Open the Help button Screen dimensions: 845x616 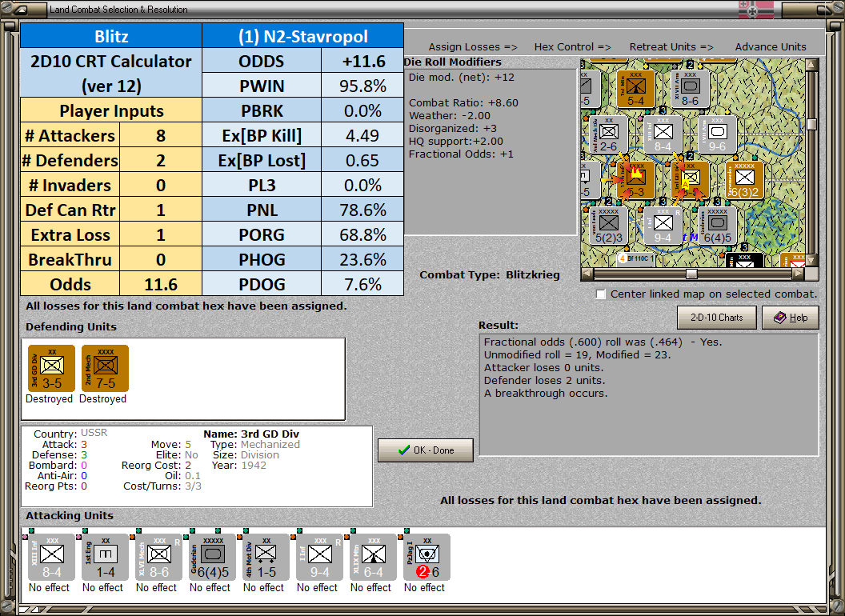pos(791,318)
